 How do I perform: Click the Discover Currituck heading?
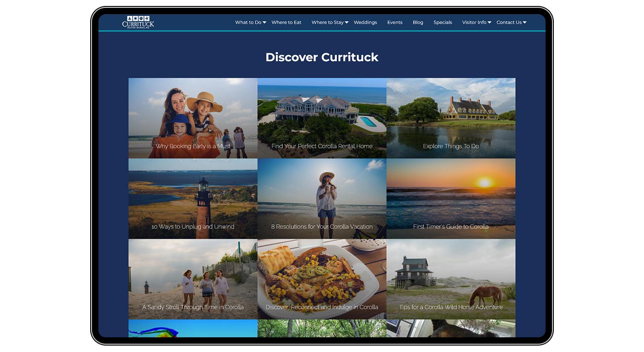click(x=322, y=57)
